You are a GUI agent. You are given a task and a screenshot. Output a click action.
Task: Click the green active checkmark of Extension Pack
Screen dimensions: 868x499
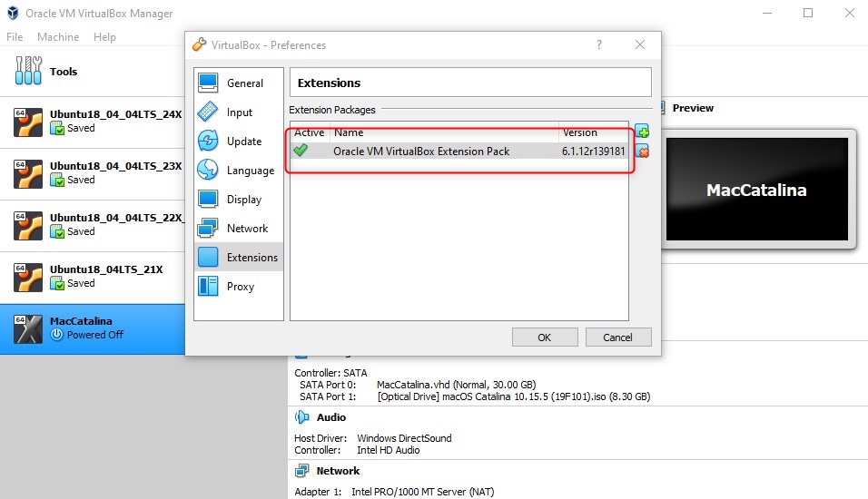301,151
